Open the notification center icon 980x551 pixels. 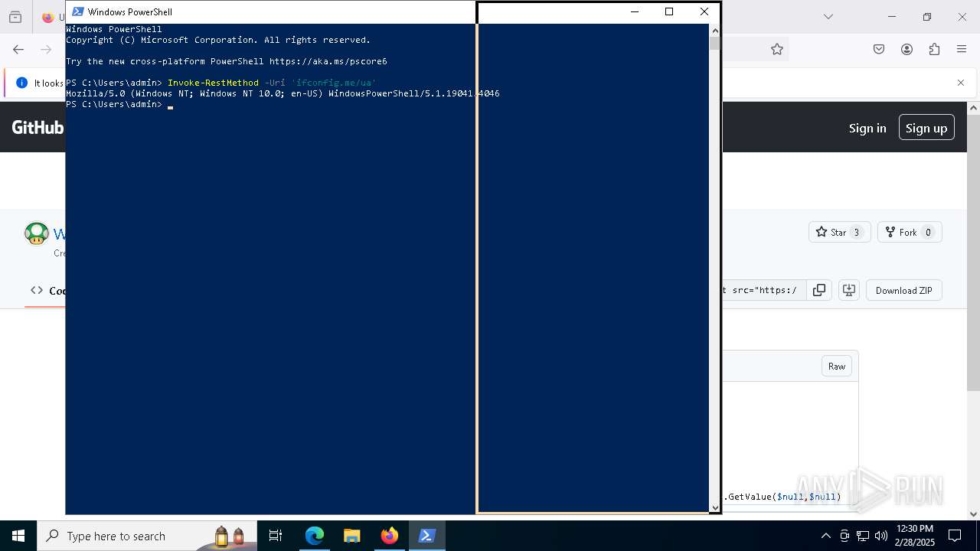click(x=955, y=536)
